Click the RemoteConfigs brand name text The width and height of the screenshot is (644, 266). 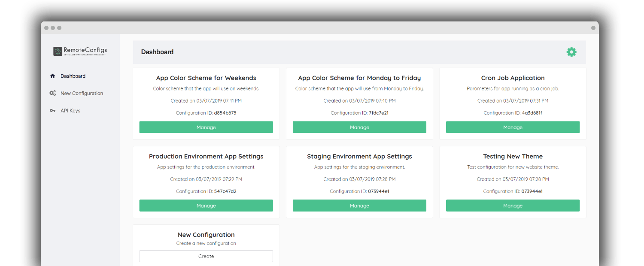pos(85,50)
